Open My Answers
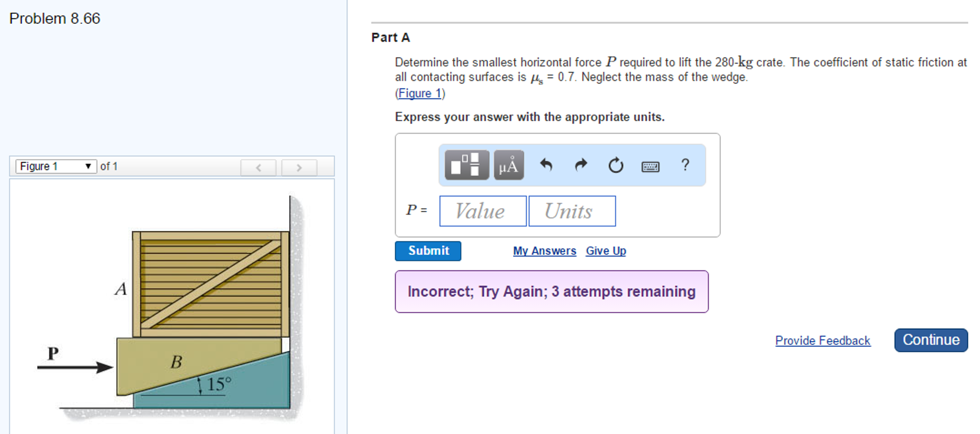 coord(544,251)
